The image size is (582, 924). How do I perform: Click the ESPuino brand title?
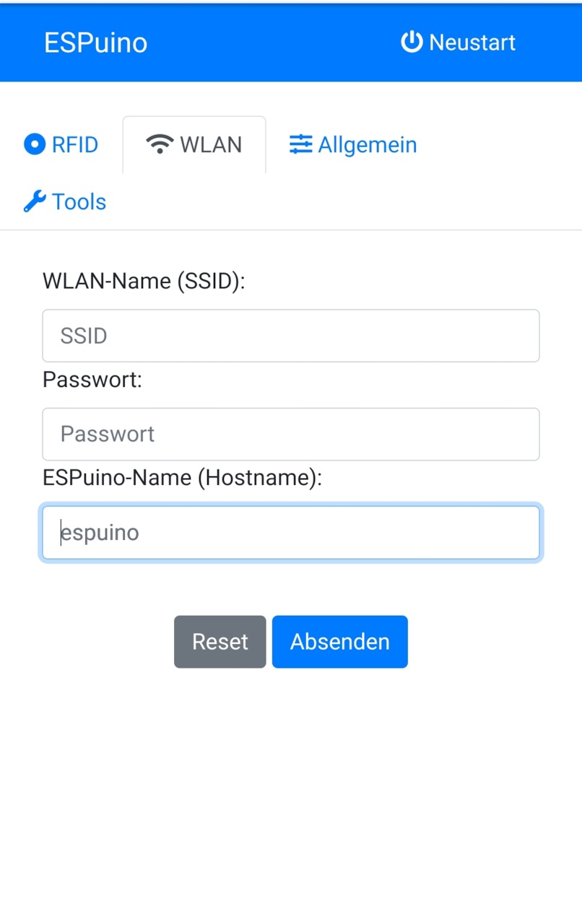click(95, 43)
